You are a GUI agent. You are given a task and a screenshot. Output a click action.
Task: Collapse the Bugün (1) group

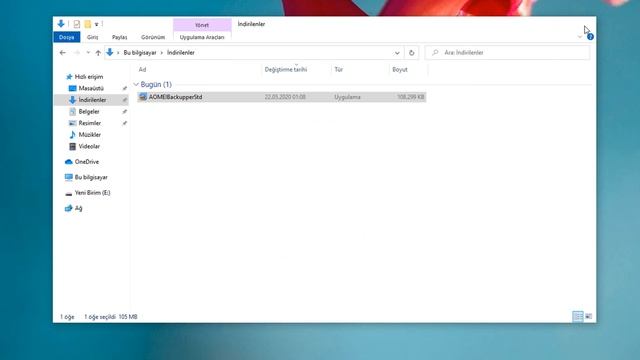136,84
